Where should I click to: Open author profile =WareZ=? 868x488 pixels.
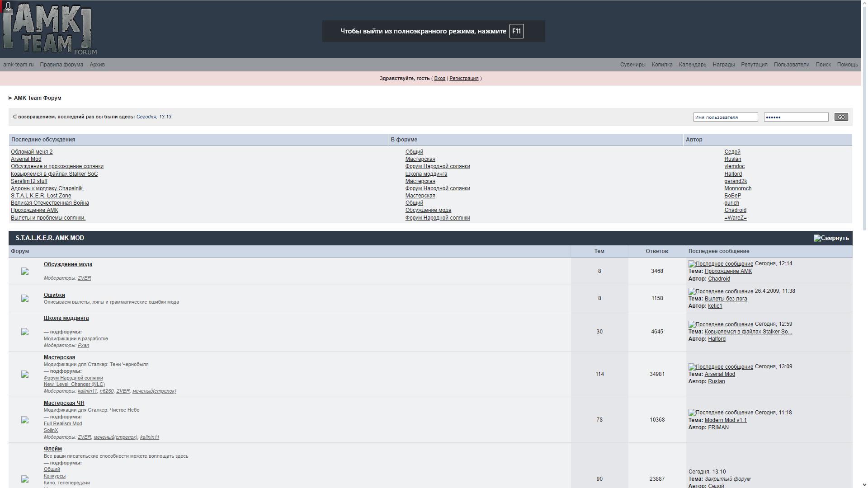736,218
